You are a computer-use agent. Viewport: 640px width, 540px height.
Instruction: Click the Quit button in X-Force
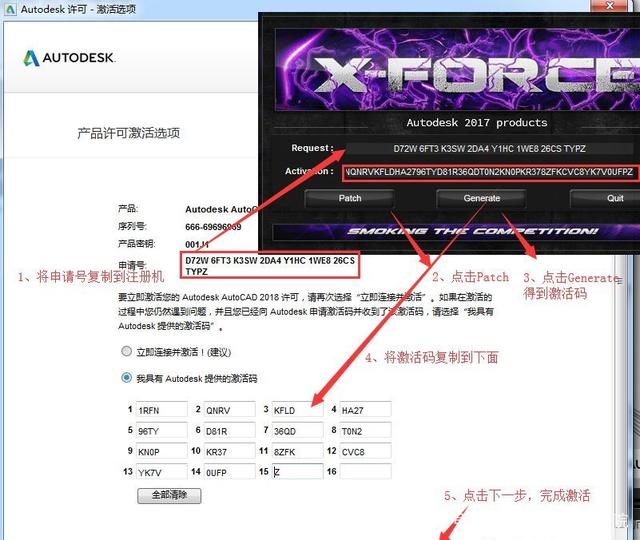[605, 199]
